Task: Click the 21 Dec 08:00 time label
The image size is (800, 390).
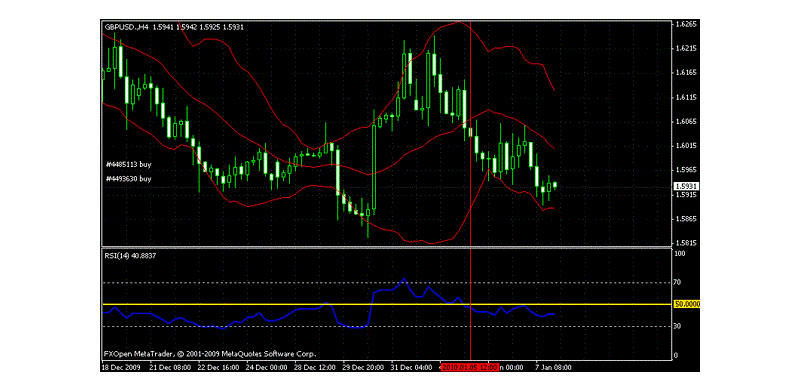Action: pos(170,367)
